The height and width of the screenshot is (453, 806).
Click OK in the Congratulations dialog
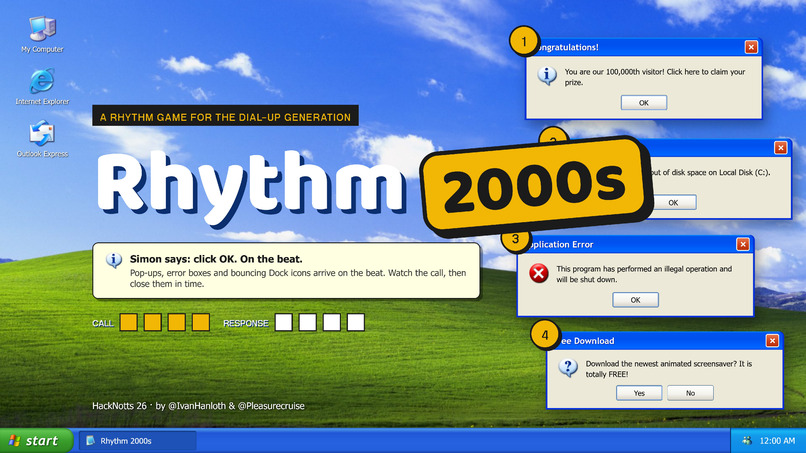(644, 103)
